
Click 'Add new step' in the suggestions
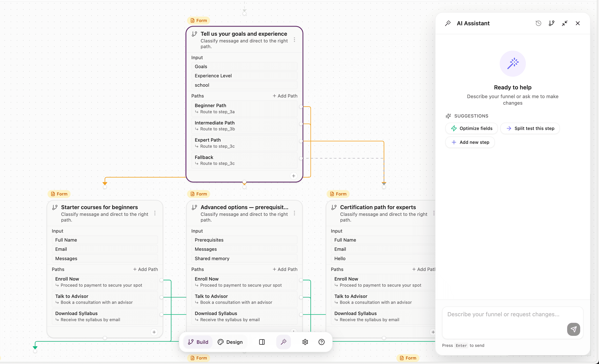click(470, 142)
